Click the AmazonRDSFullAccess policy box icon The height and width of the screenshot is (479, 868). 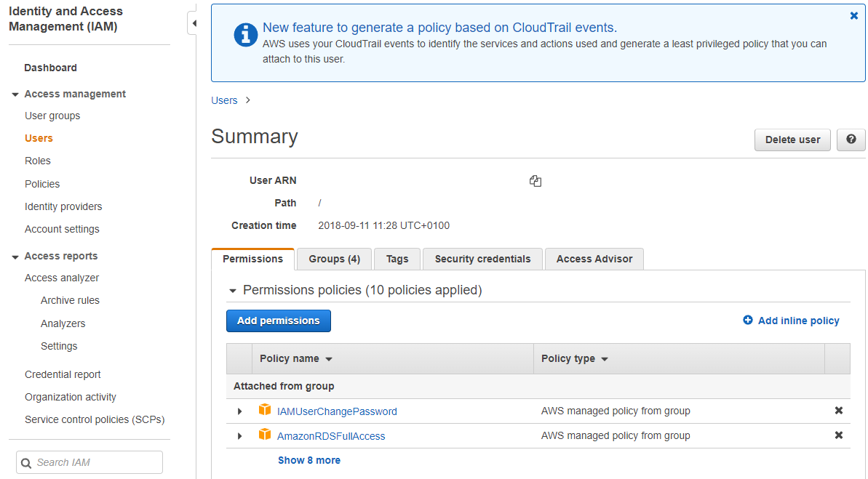click(265, 435)
